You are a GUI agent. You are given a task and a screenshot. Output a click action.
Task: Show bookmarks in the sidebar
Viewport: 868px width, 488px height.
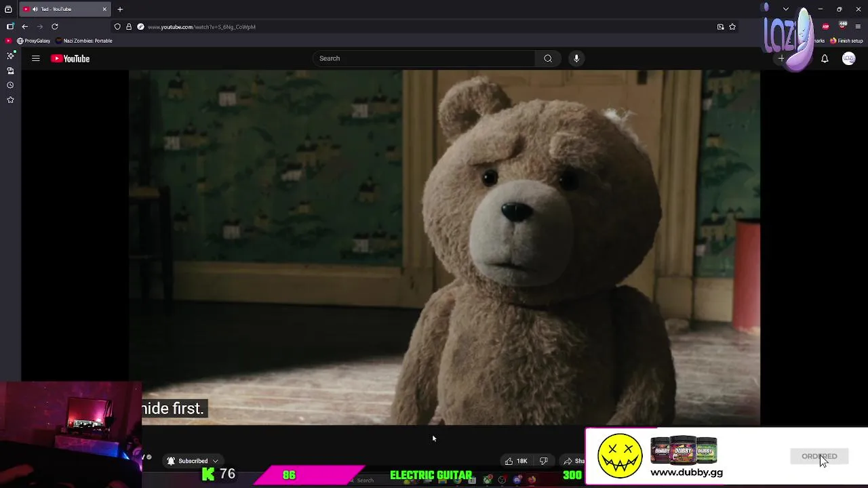click(10, 100)
